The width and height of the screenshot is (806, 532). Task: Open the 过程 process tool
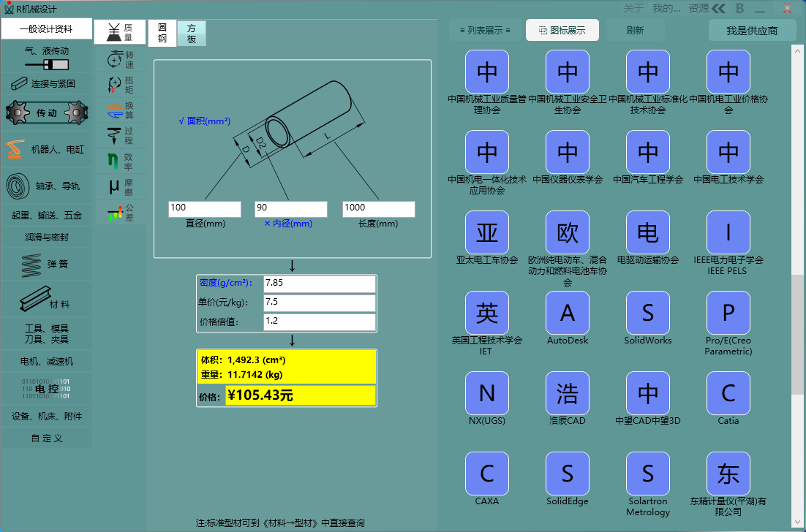(x=120, y=136)
